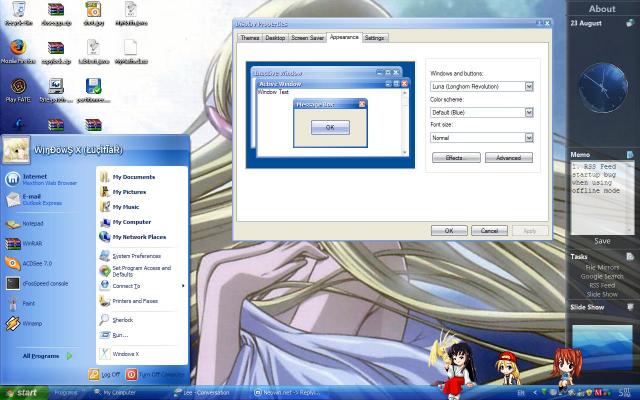Click the Slide Show panel header icon
The width and height of the screenshot is (640, 400).
[x=630, y=307]
